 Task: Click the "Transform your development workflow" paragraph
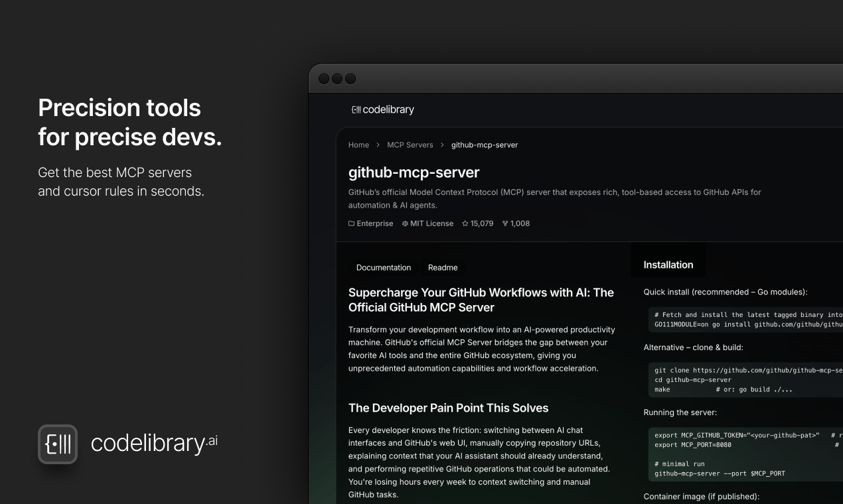(x=482, y=349)
